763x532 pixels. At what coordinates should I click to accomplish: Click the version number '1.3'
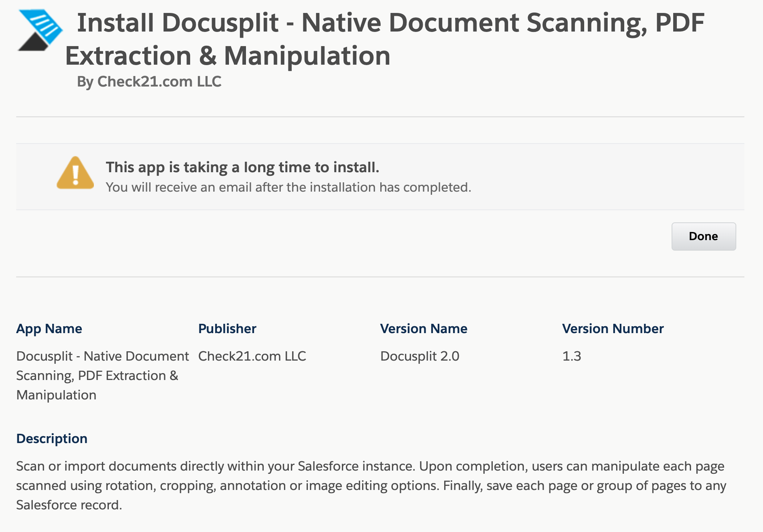coord(572,356)
